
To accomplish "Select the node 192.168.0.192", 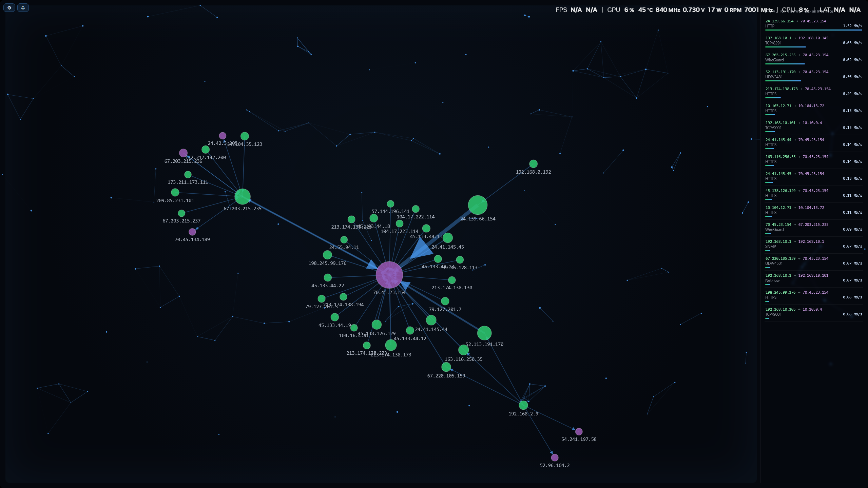I will (533, 164).
